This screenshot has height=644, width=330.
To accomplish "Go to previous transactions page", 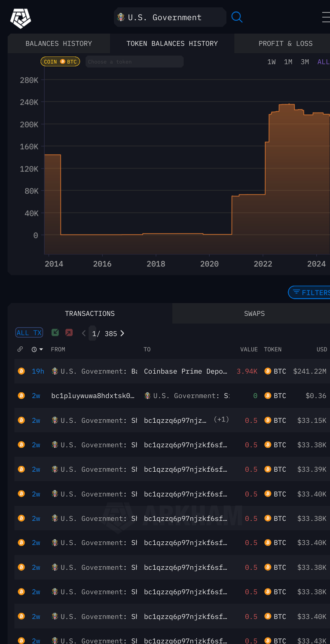I will coord(83,333).
